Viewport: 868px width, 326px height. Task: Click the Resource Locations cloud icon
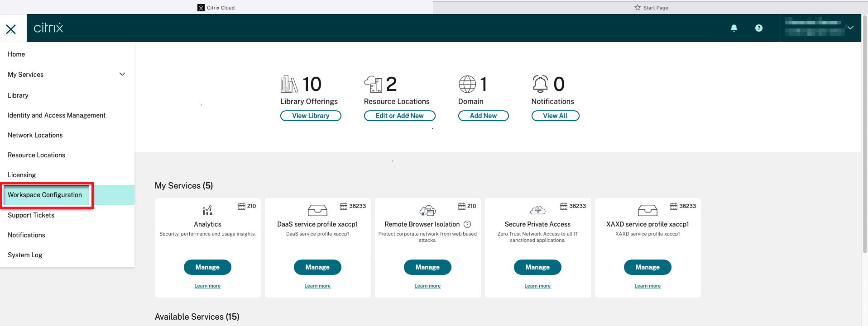(373, 84)
